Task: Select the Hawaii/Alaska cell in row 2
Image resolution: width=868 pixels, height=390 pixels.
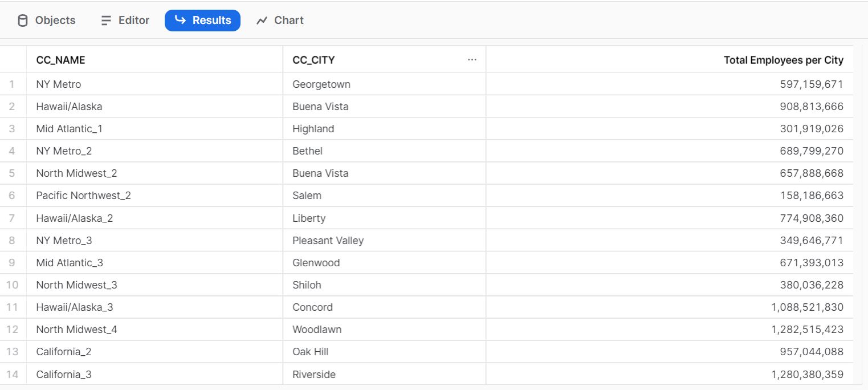Action: [x=154, y=107]
